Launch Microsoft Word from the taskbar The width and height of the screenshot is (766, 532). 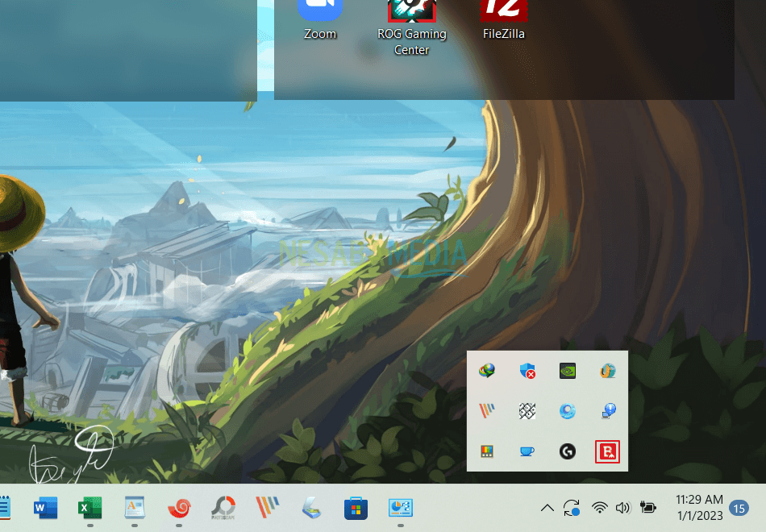point(45,508)
